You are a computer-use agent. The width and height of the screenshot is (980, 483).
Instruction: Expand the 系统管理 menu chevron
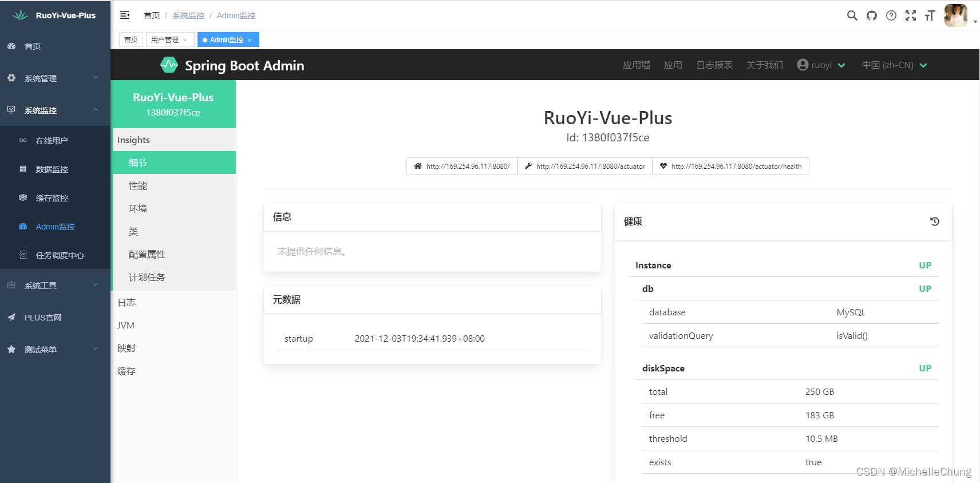[96, 77]
